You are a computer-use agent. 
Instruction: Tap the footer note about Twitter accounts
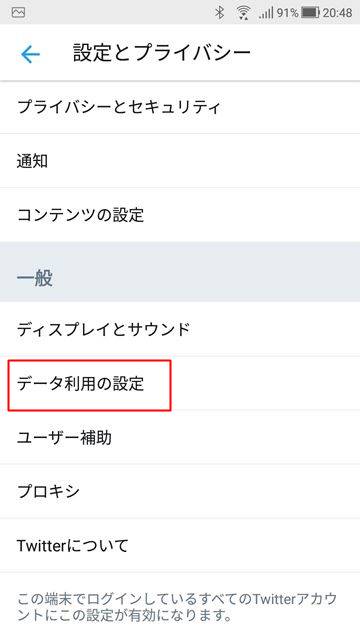[177, 606]
